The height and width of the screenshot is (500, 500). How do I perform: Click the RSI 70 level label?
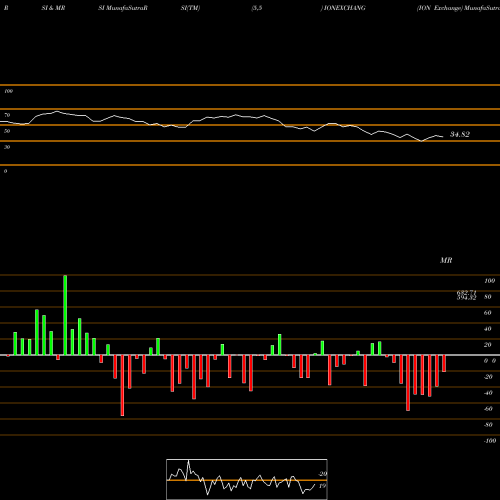point(7,115)
